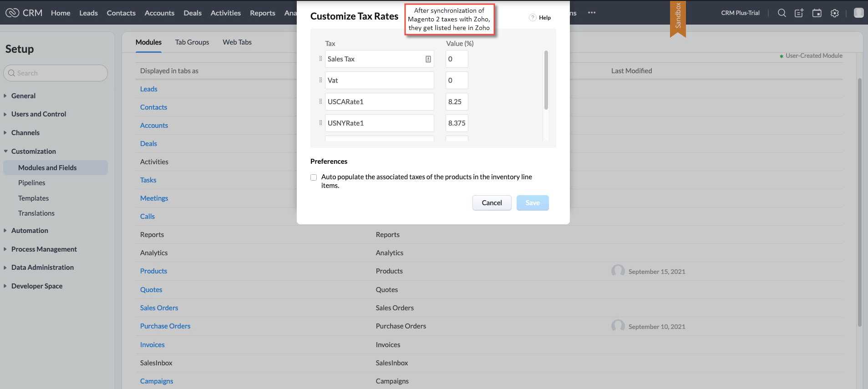Open the Leads tab in navbar
This screenshot has height=389, width=868.
tap(88, 13)
